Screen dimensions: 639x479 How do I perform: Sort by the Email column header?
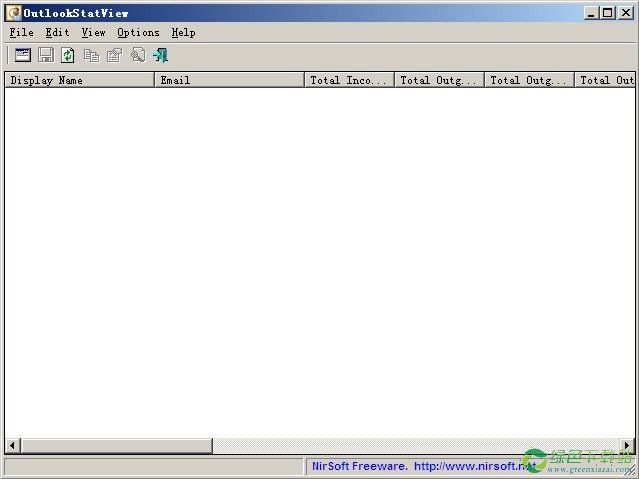pos(229,80)
